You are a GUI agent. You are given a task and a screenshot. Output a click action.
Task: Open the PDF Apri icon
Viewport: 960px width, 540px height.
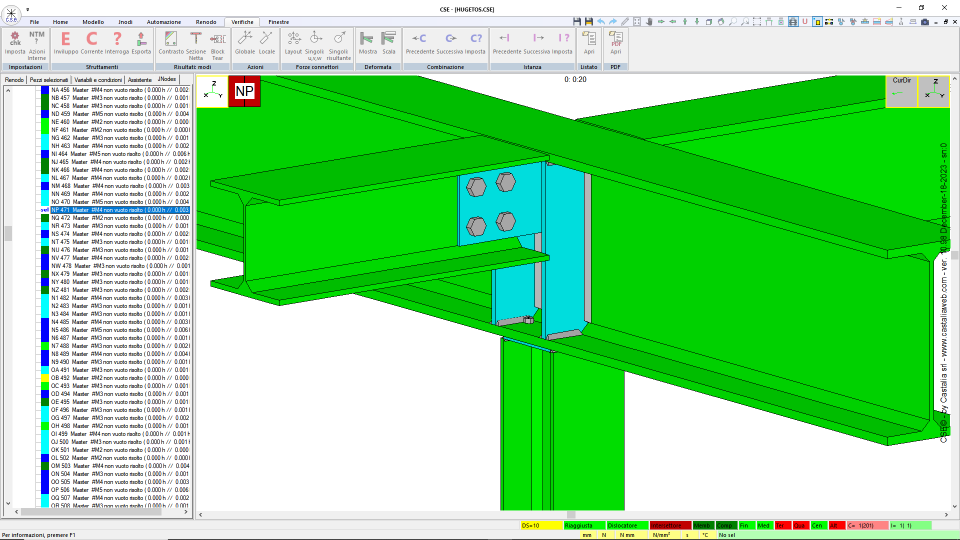pos(615,43)
